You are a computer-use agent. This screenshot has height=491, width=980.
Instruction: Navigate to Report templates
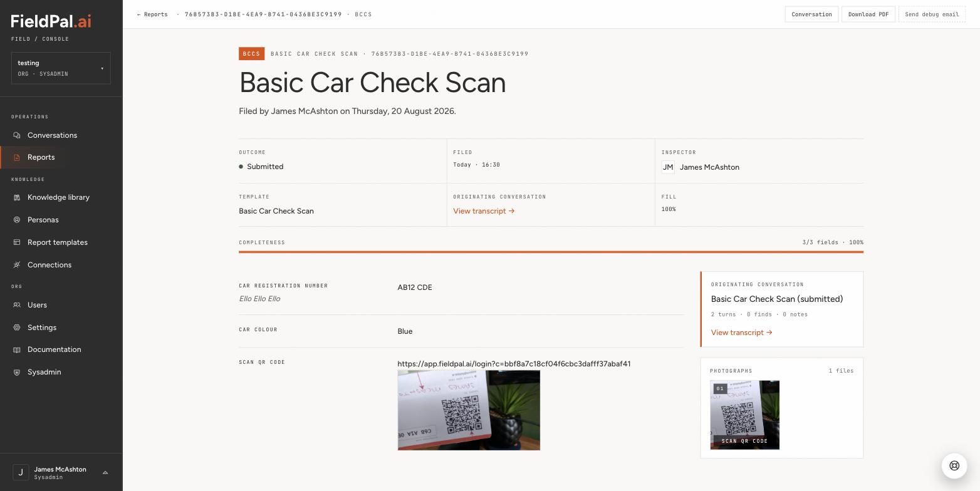point(61,242)
